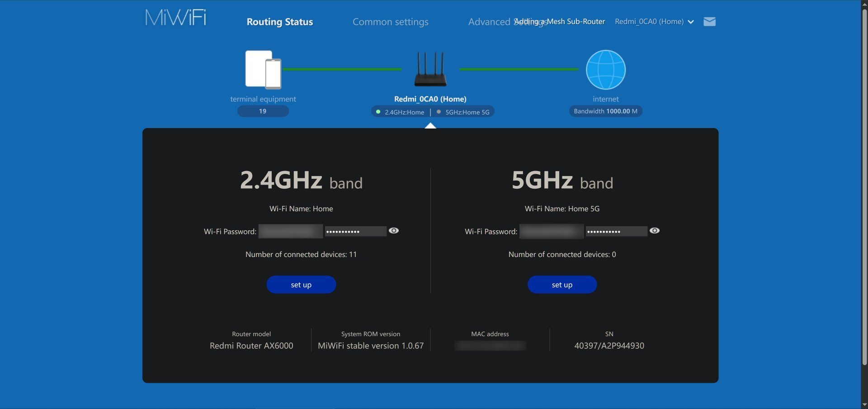Focus the 5GHz Wi-Fi password field
This screenshot has width=868, height=409.
click(616, 232)
